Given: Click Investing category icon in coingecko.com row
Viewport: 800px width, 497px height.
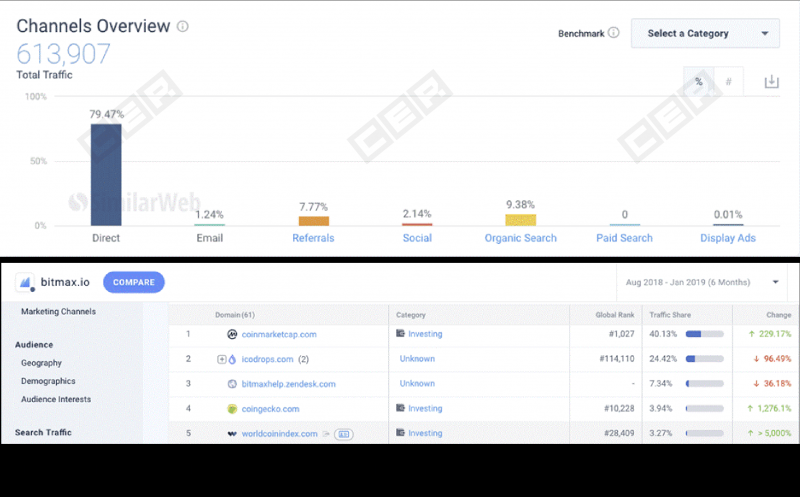Looking at the screenshot, I should pos(401,408).
